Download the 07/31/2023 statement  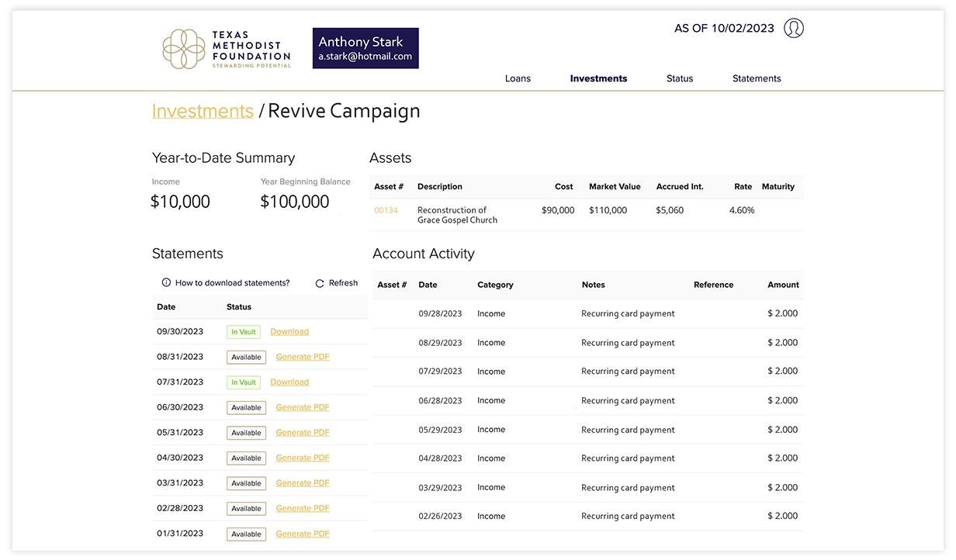[x=289, y=382]
